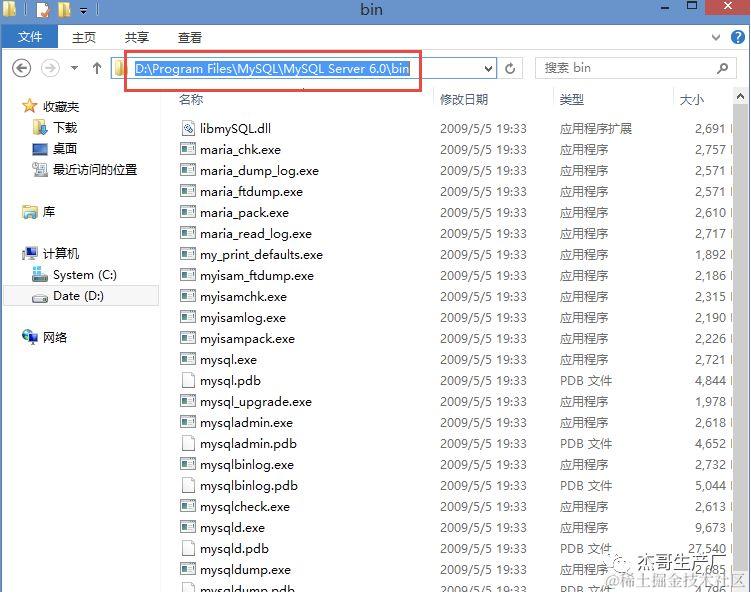Screen dimensions: 751x595
Task: Select the mysqladmin.pdb file name
Action: click(248, 444)
